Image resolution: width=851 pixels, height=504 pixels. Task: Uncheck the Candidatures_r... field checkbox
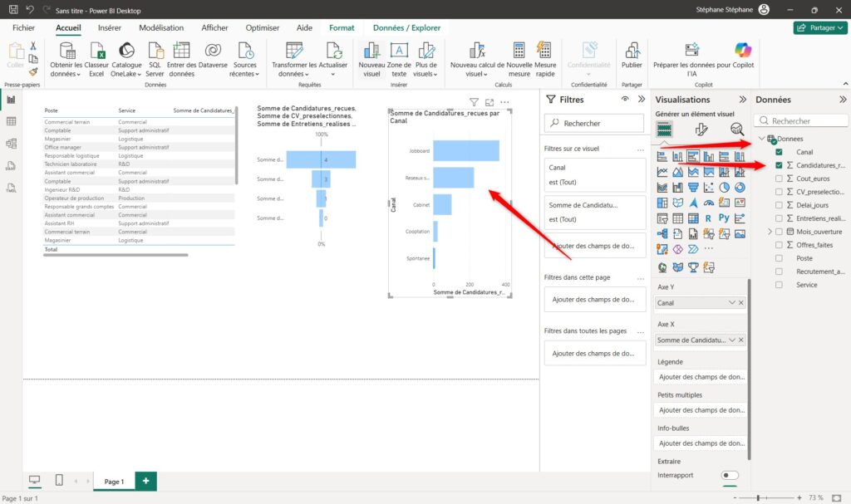click(779, 165)
